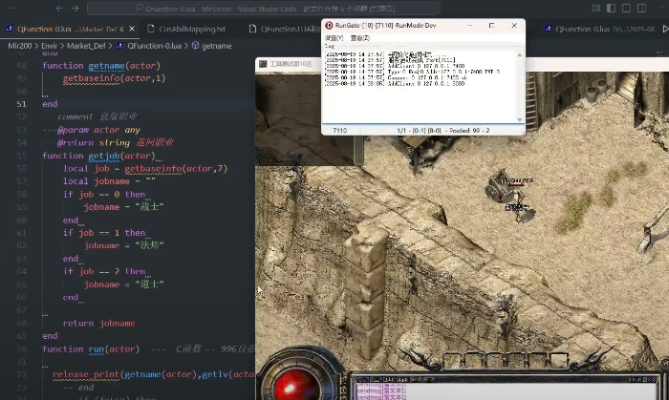
Task: Click the getname symbol icon in breadcrumb
Action: pyautogui.click(x=194, y=46)
